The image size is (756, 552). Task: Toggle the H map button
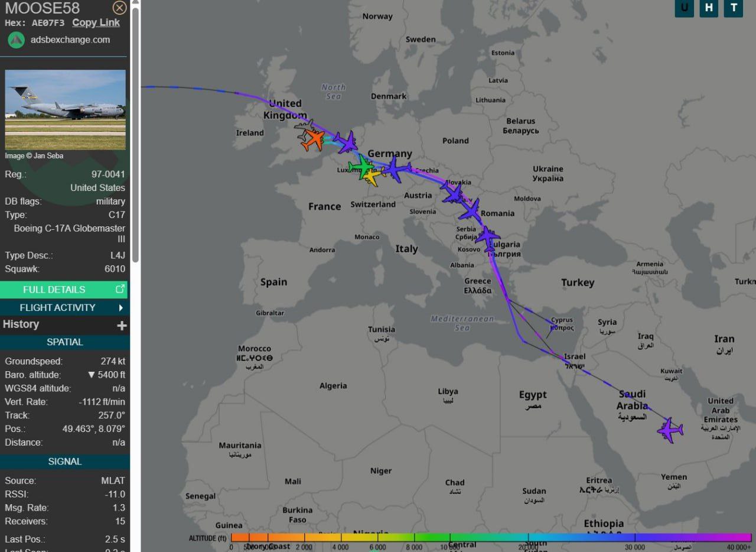point(709,8)
